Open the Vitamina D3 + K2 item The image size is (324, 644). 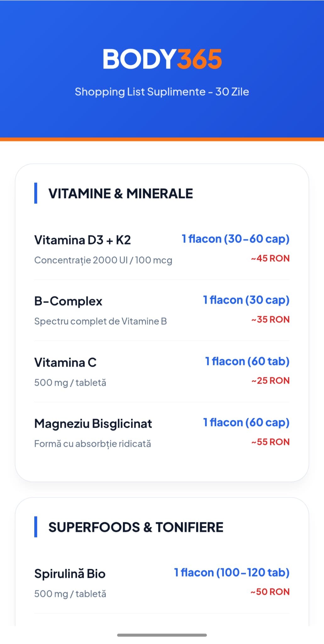click(x=82, y=240)
